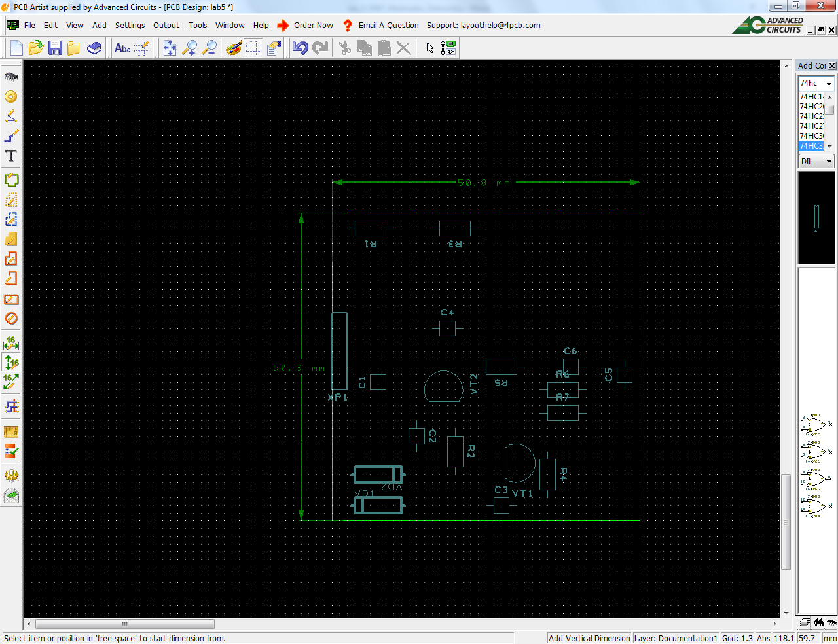
Task: Zoom in with the magnifier plus icon
Action: [x=189, y=48]
